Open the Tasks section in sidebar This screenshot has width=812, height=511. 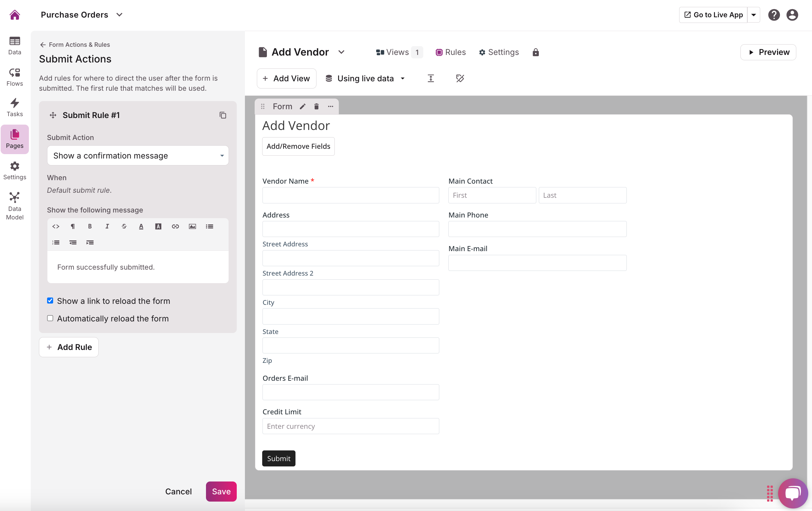pyautogui.click(x=15, y=108)
